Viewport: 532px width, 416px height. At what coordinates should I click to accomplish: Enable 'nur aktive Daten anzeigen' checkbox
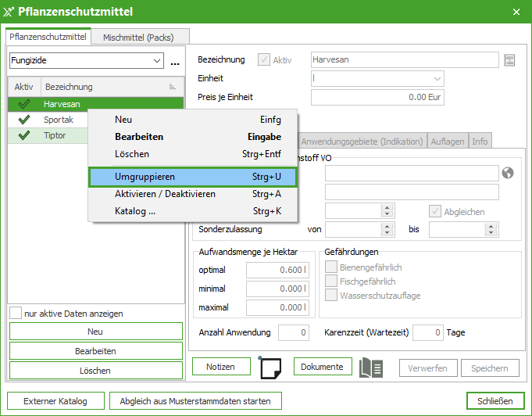(x=16, y=313)
